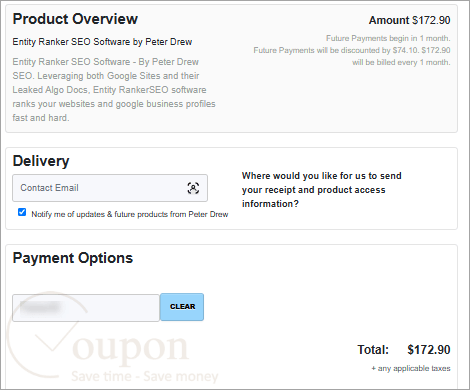This screenshot has height=390, width=470.
Task: Click the contact autofill icon in email field
Action: (193, 188)
